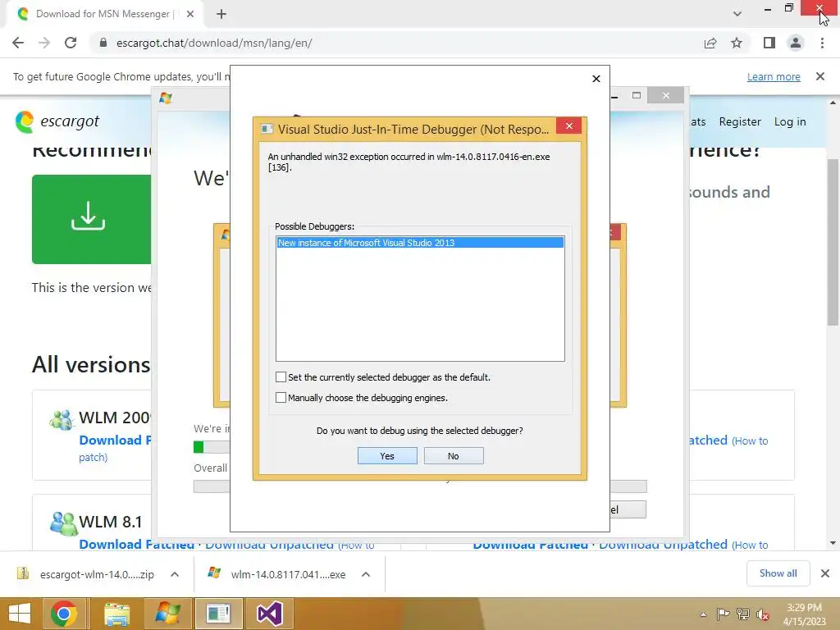Click the network tray icon
This screenshot has width=840, height=630.
coord(743,614)
